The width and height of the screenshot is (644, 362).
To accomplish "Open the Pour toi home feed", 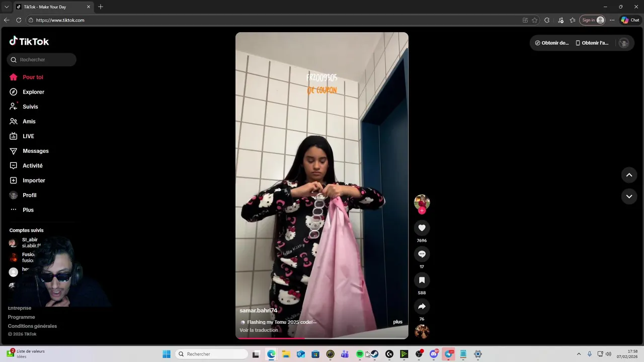I will pyautogui.click(x=26, y=77).
